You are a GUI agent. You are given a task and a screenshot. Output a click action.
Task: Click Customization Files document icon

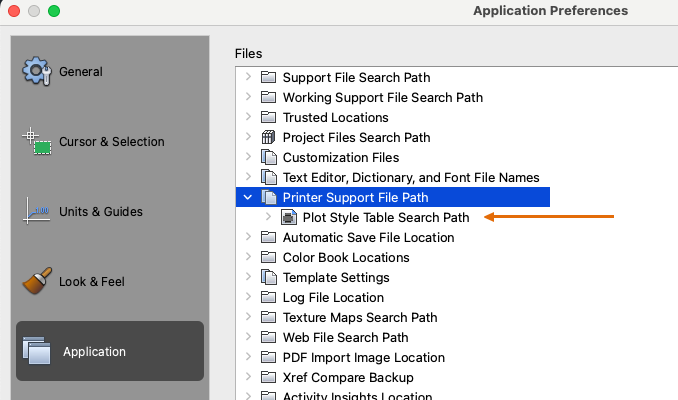[x=268, y=157]
